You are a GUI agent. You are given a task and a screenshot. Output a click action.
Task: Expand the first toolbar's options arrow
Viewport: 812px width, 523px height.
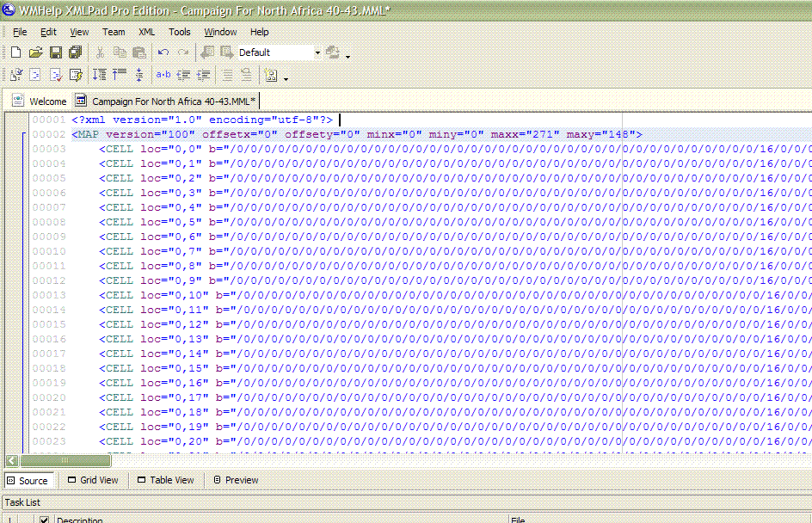coord(348,55)
